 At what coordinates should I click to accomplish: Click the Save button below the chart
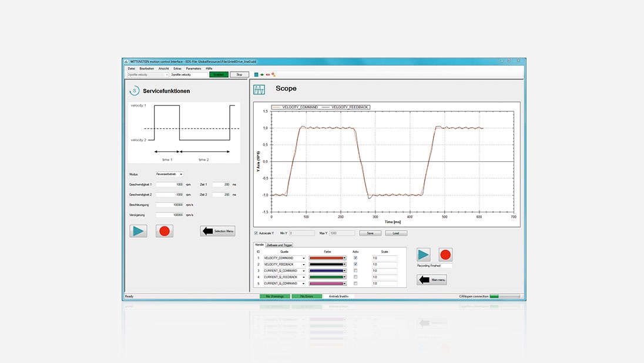370,233
